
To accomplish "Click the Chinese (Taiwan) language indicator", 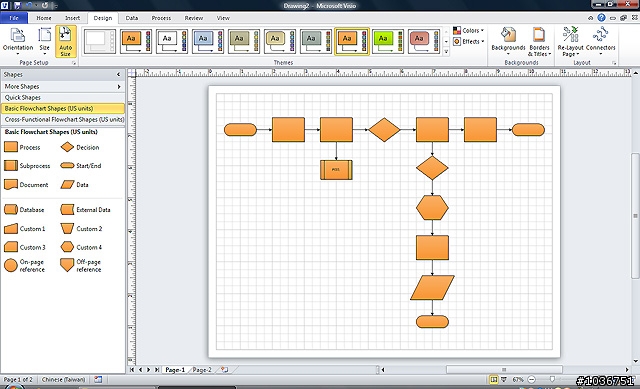I will [x=63, y=380].
